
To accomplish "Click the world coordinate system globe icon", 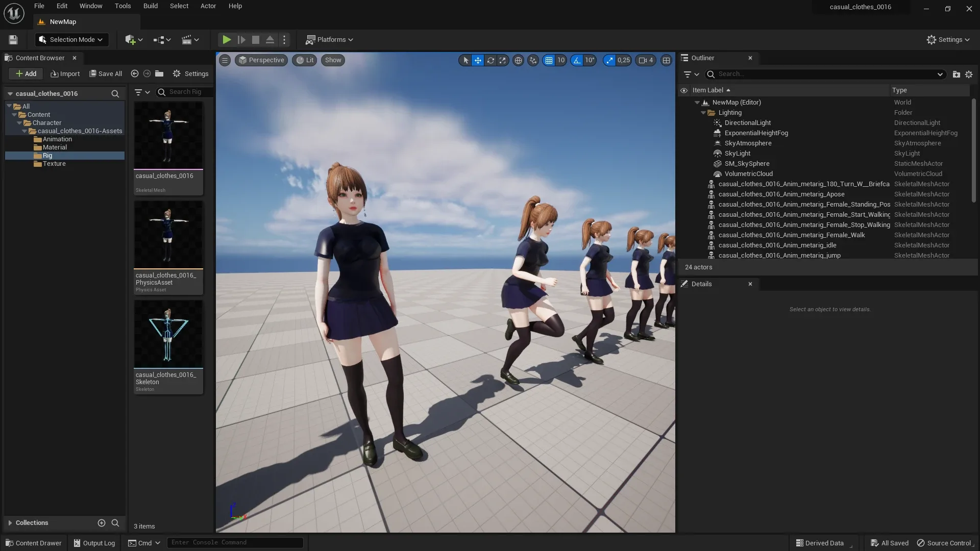I will (x=519, y=60).
